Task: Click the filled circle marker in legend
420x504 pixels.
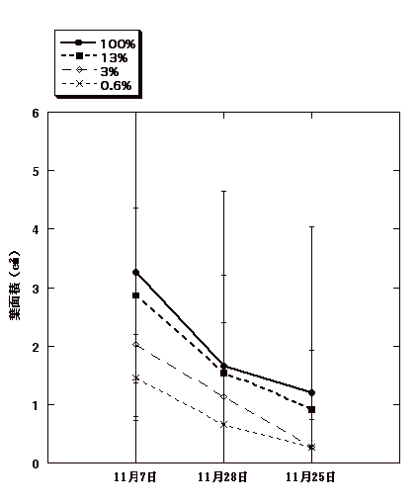Action: (x=78, y=42)
